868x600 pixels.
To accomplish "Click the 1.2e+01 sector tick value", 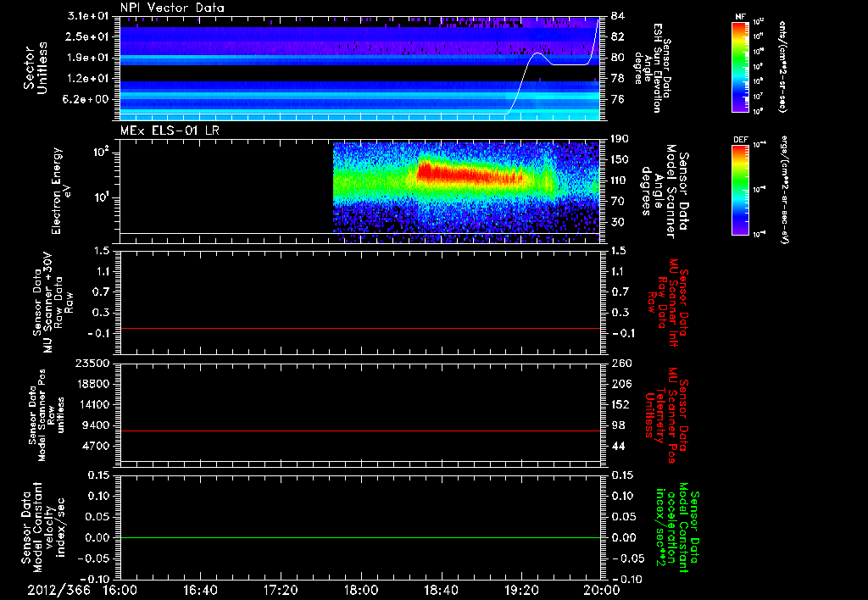I will click(88, 79).
